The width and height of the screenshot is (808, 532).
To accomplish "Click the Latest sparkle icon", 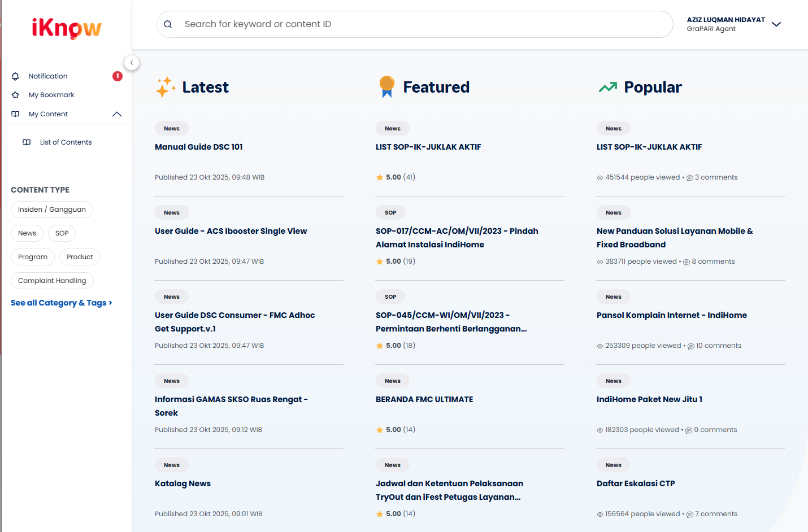I will 166,87.
